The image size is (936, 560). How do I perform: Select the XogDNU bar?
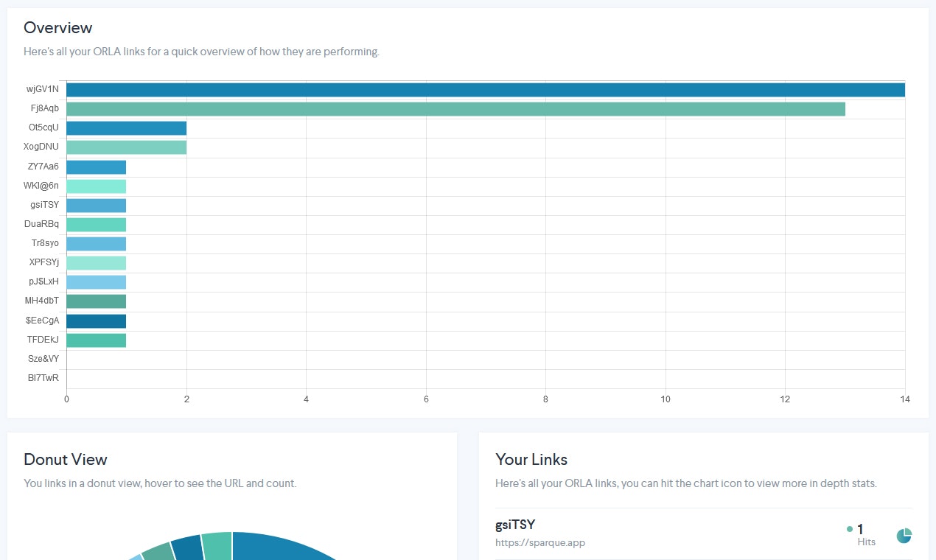click(x=127, y=147)
